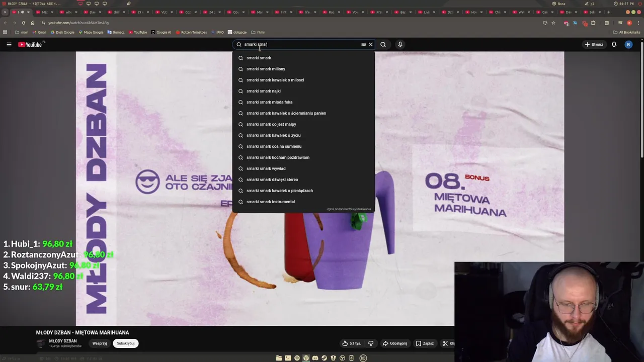Choose suggestion "smarki smark co jest małpy"
Viewport: 644px width, 362px height.
click(304, 124)
